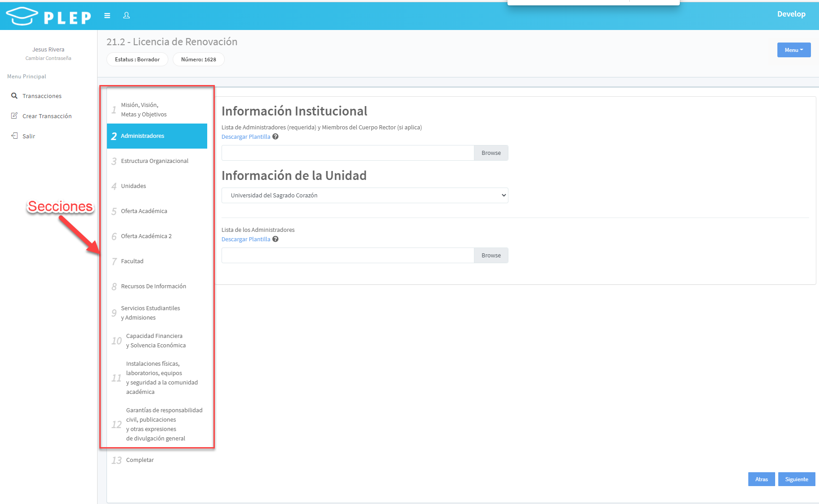Click the hamburger menu icon in header

pos(107,16)
